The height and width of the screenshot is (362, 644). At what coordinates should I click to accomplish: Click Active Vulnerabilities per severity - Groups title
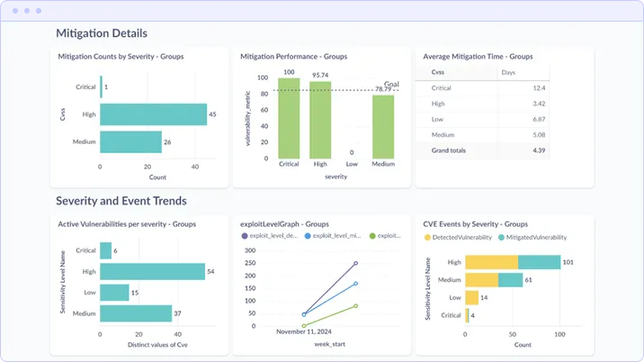click(x=127, y=224)
